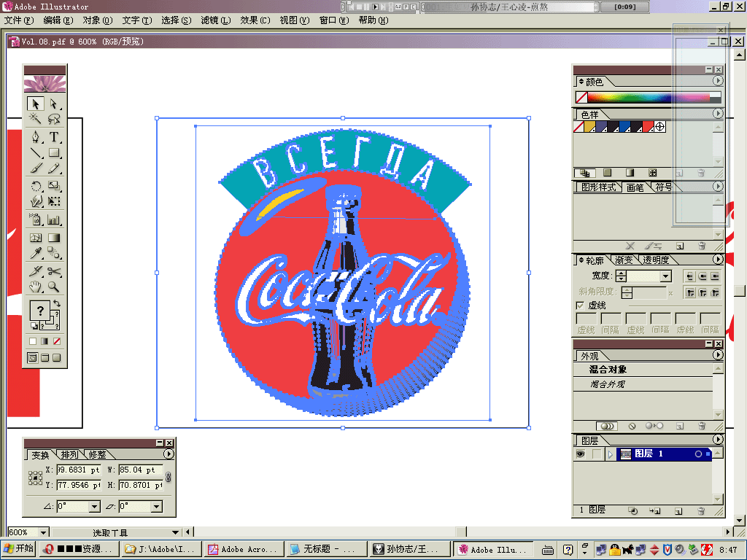This screenshot has width=747, height=560.
Task: Switch to the 渐变 tab
Action: 624,260
